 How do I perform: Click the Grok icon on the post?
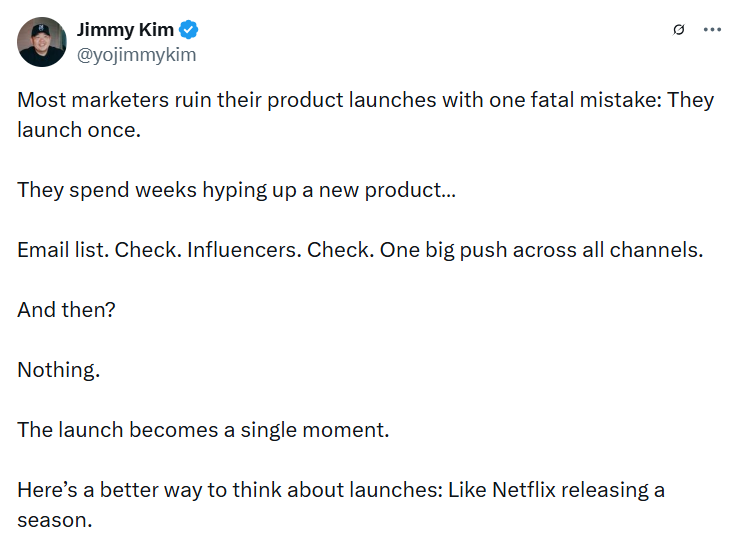pos(679,30)
